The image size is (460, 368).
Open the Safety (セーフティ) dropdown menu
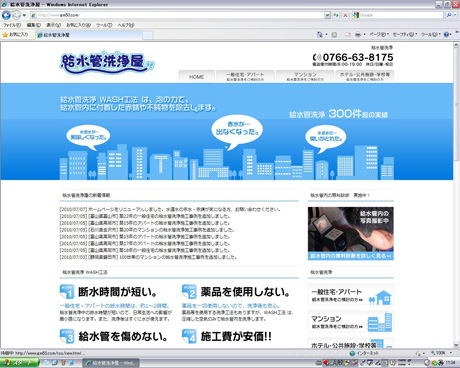[x=405, y=34]
